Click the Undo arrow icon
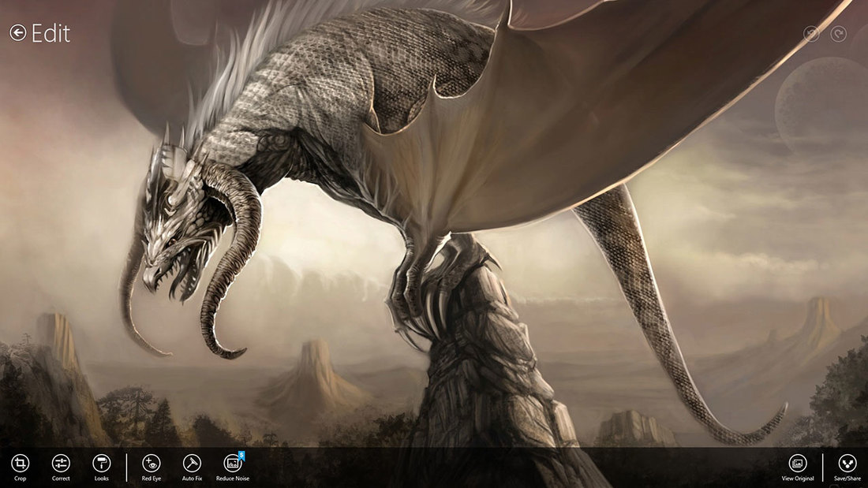The image size is (868, 488). (x=811, y=35)
